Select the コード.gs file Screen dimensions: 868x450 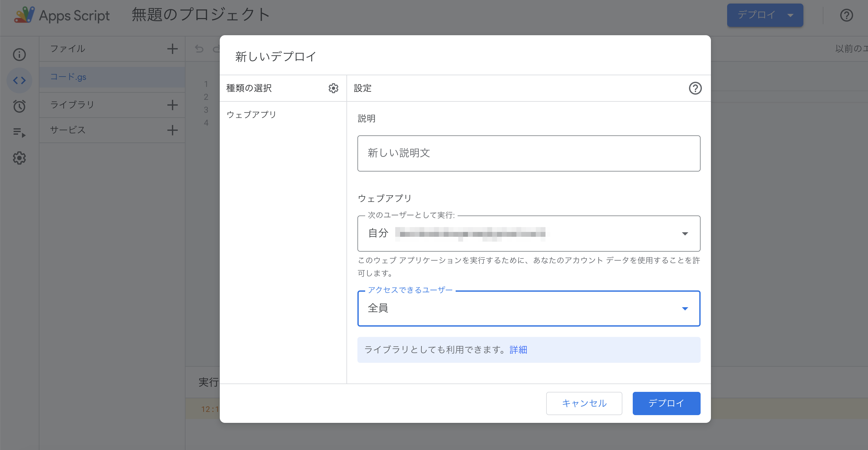pyautogui.click(x=69, y=77)
